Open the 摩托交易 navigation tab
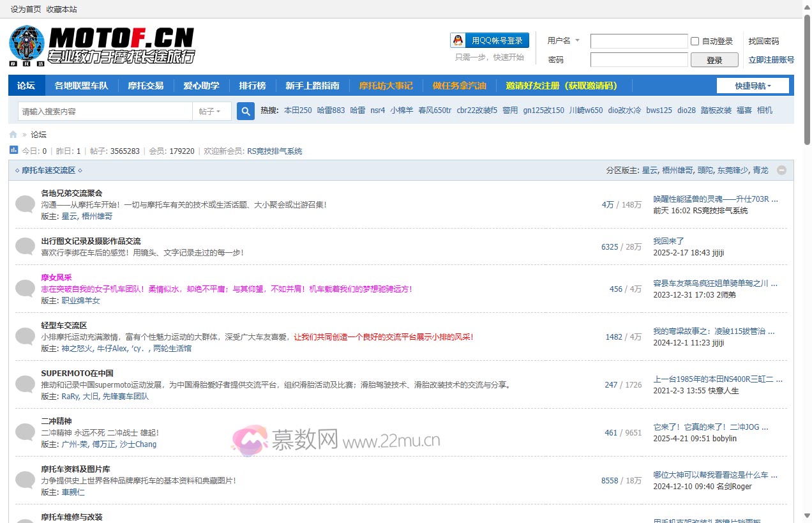 click(146, 86)
